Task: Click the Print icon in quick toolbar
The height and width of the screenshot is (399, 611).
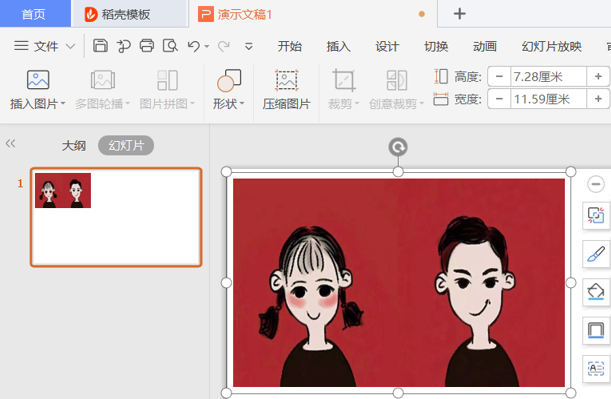Action: coord(147,46)
